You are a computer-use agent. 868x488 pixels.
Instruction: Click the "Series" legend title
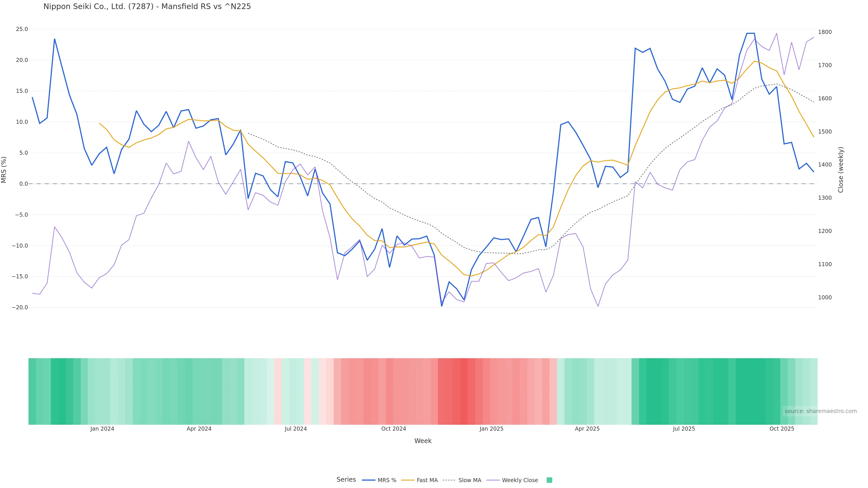[x=346, y=480]
